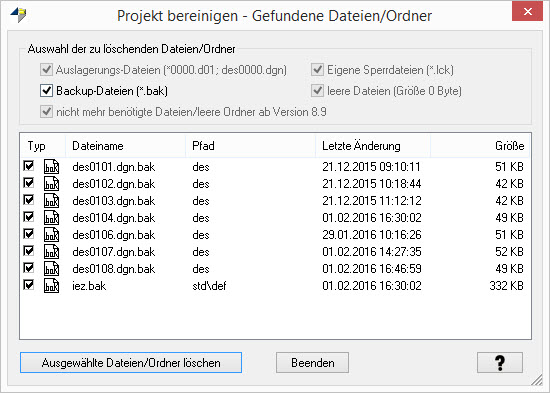This screenshot has height=393, width=550.
Task: Deselect the des0107.dgn.bak file checkbox
Action: tap(28, 251)
